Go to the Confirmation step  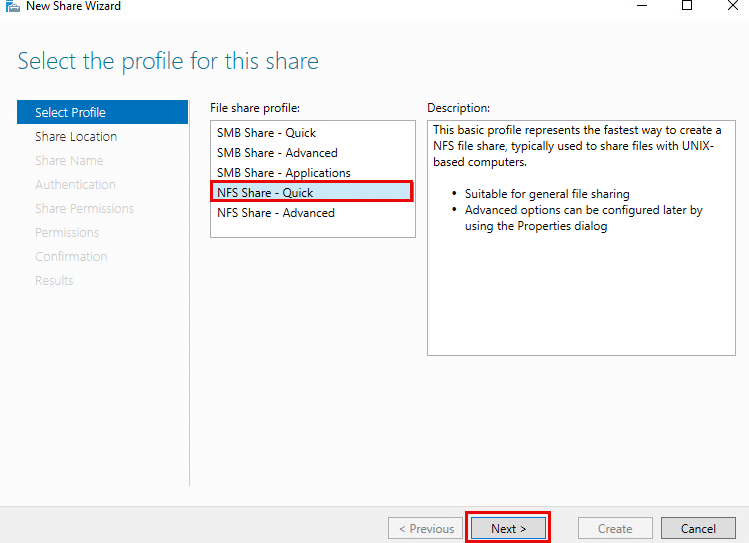click(71, 257)
